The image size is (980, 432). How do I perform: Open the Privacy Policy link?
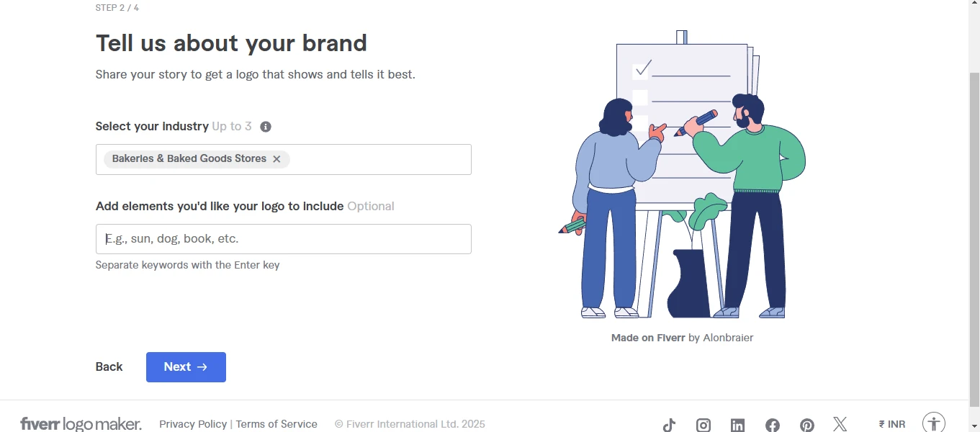pos(192,424)
